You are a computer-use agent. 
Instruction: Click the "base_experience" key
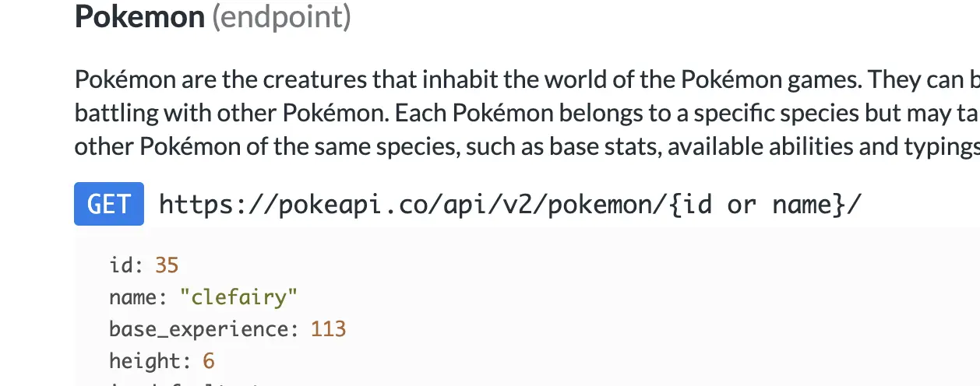(200, 329)
